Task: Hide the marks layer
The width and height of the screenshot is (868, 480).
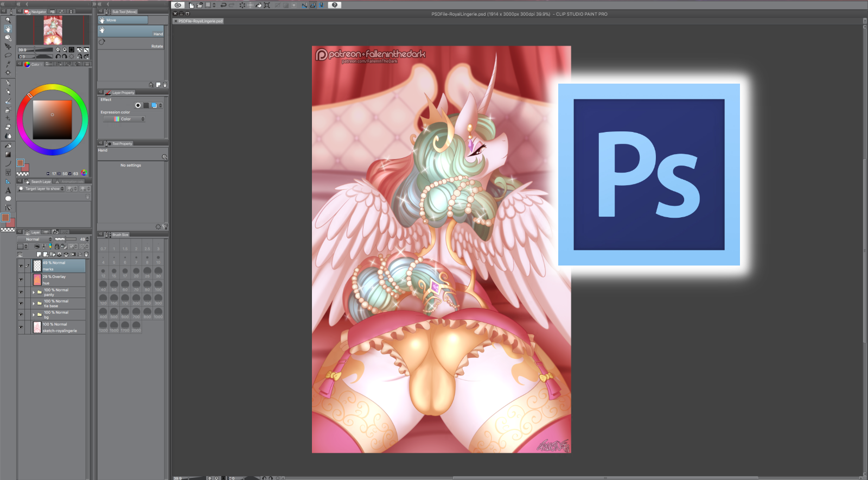Action: (x=21, y=266)
